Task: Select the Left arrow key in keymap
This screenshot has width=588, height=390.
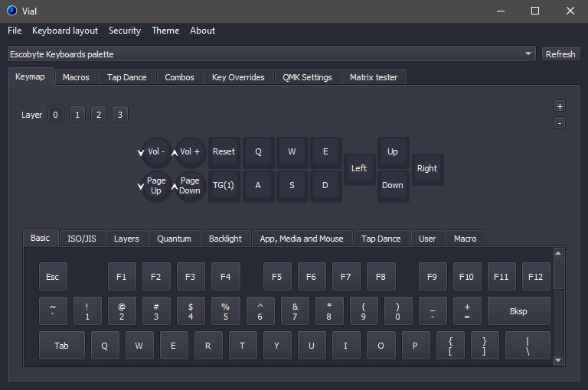Action: 359,168
